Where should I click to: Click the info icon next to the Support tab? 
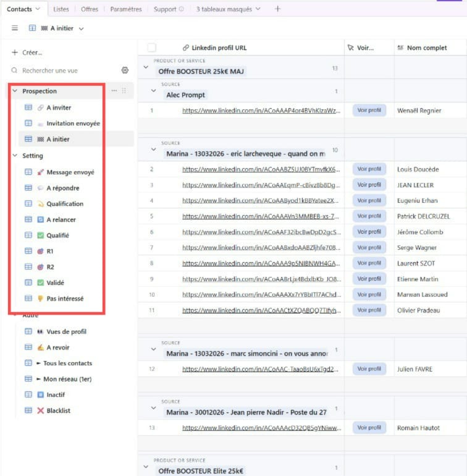click(182, 9)
